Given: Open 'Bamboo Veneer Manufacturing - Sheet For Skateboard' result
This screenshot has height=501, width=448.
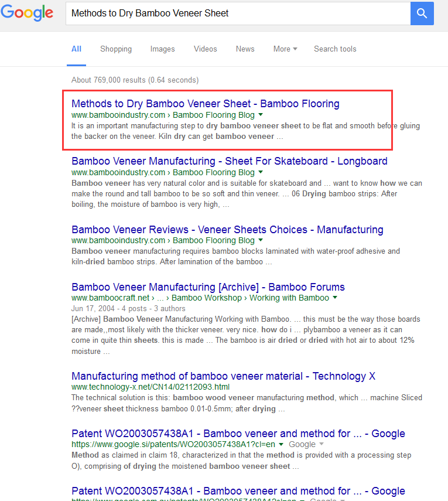Looking at the screenshot, I should (x=229, y=161).
